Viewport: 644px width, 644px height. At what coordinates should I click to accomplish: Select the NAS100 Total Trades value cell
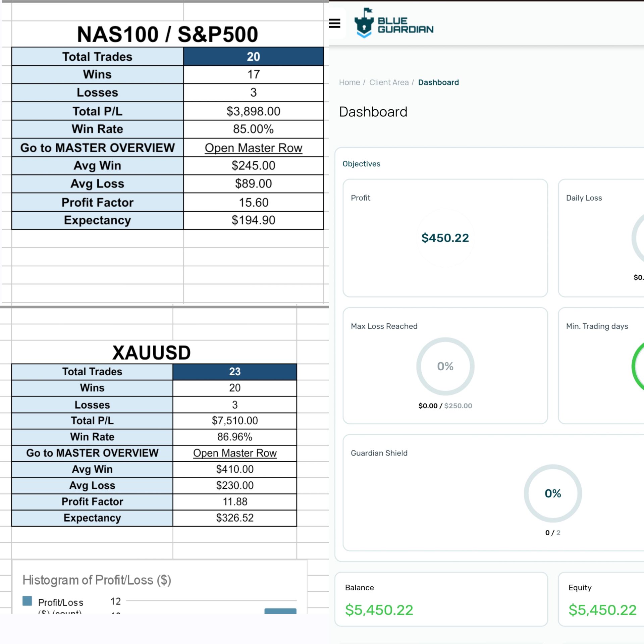(x=254, y=56)
